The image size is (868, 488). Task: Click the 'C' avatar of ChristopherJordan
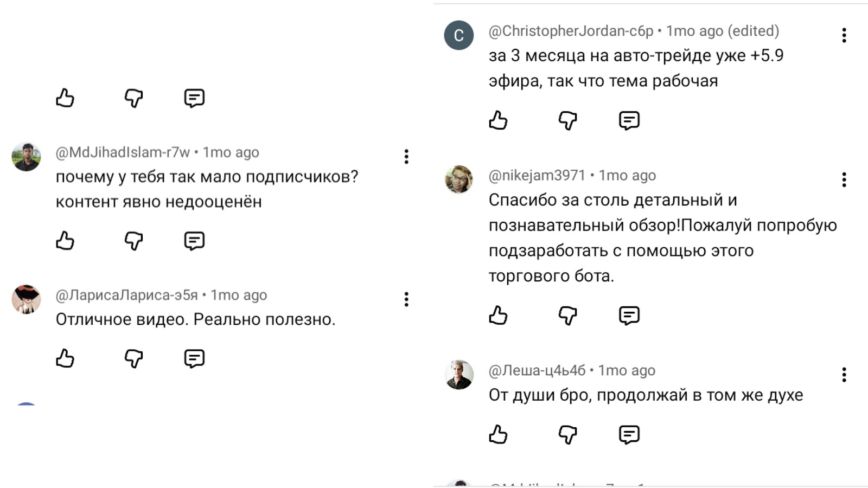459,35
